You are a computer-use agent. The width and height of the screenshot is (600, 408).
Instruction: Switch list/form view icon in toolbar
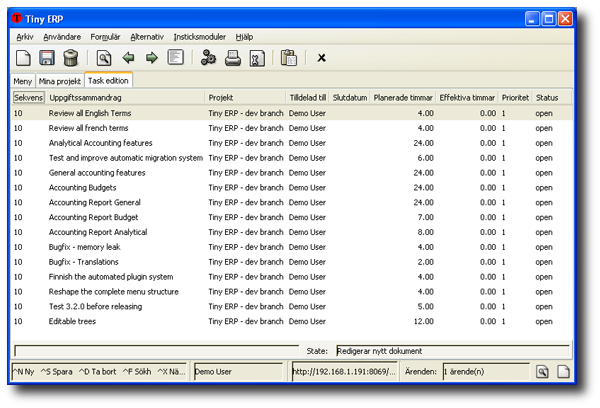click(176, 57)
